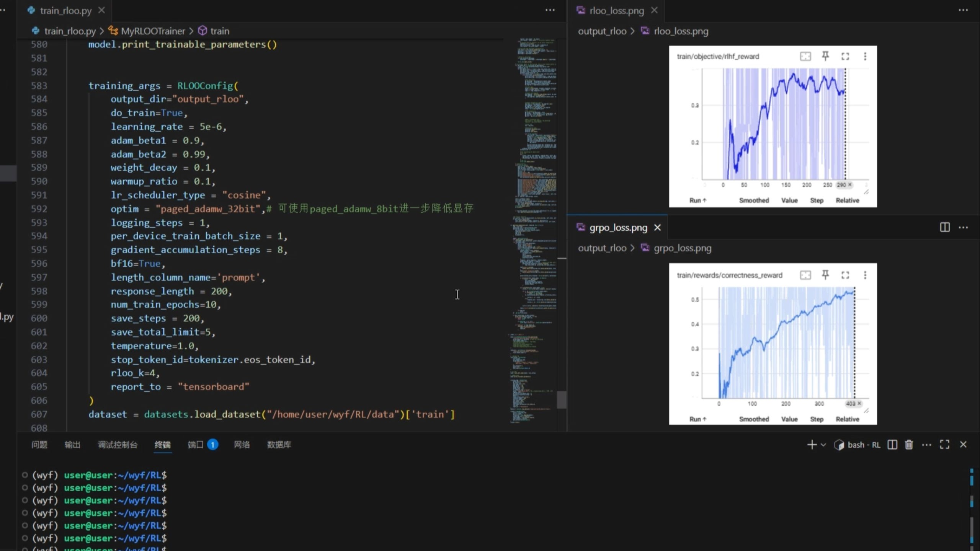Split the grpo_loss.png editor right
This screenshot has width=980, height=551.
[945, 227]
